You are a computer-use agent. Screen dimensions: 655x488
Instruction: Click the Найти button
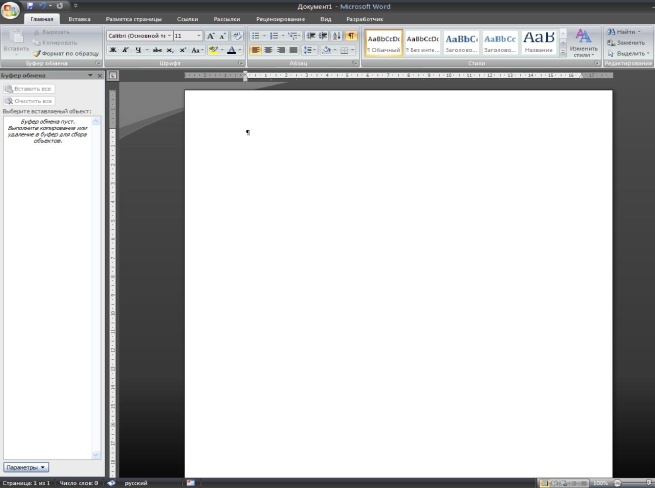pyautogui.click(x=626, y=31)
